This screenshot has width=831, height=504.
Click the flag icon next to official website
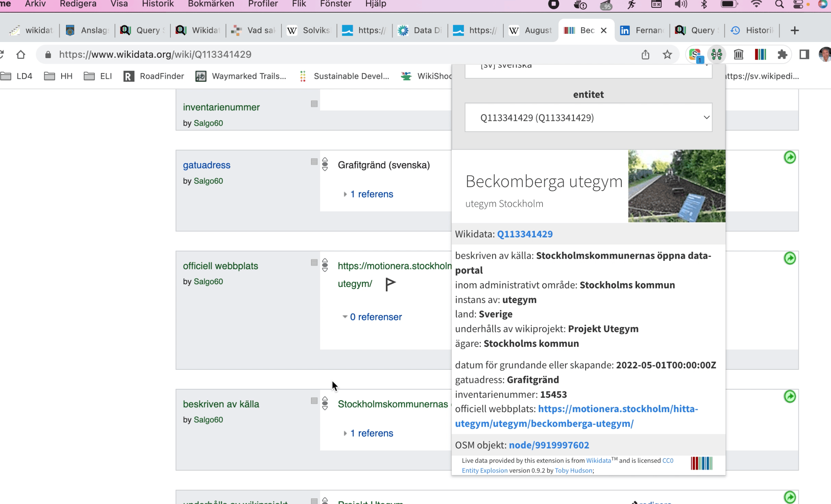(x=390, y=284)
